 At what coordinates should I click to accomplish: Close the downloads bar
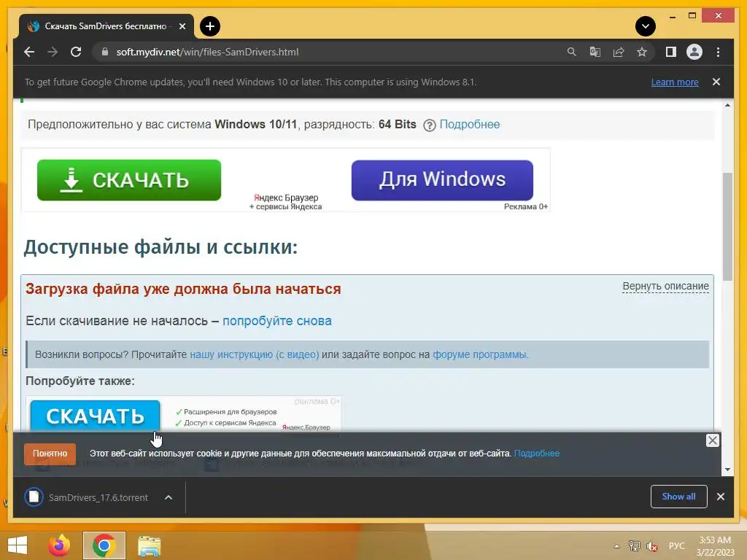(720, 497)
